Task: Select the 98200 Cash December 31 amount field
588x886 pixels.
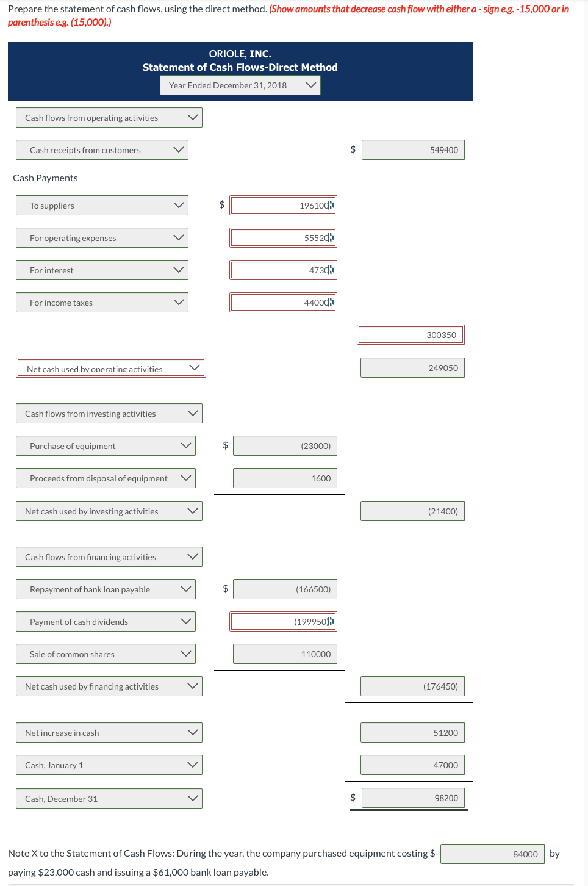Action: tap(413, 798)
